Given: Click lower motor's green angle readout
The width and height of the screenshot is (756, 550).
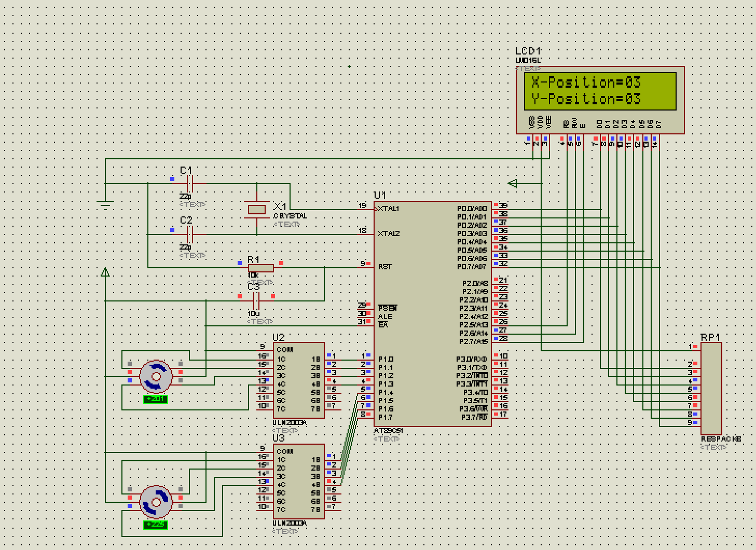Looking at the screenshot, I should (156, 525).
